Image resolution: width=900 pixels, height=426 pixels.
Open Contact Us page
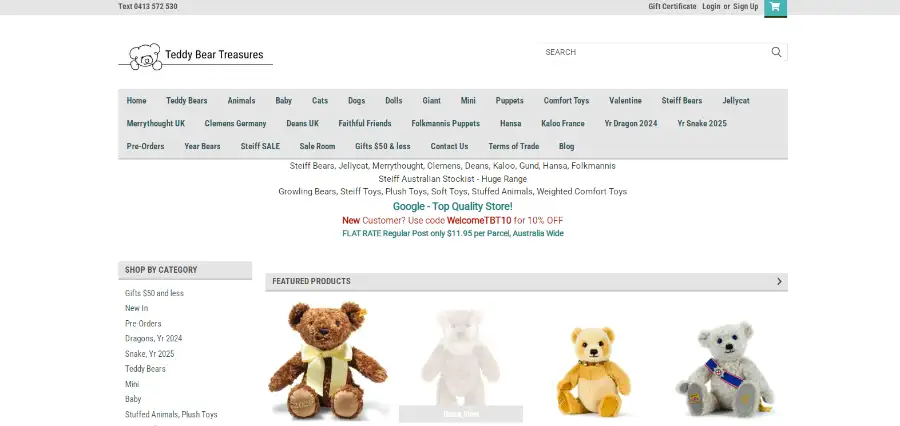449,146
